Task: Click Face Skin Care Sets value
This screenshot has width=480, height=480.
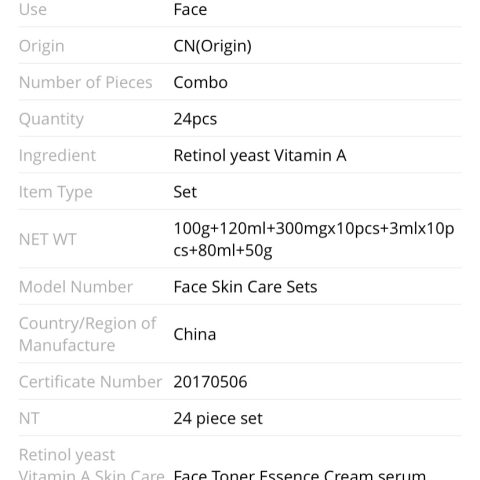Action: (x=245, y=287)
